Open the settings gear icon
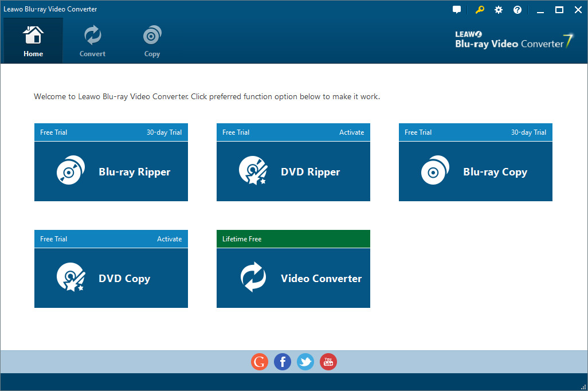This screenshot has width=588, height=391. coord(498,9)
